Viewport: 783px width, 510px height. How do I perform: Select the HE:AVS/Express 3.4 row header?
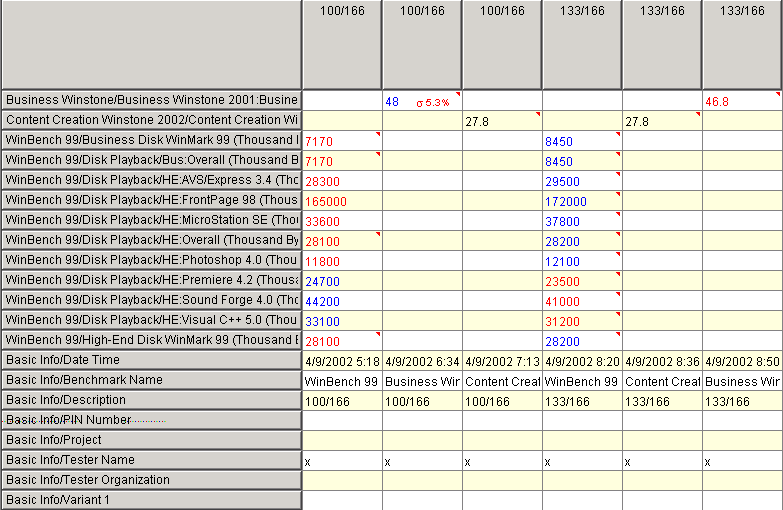pos(151,180)
